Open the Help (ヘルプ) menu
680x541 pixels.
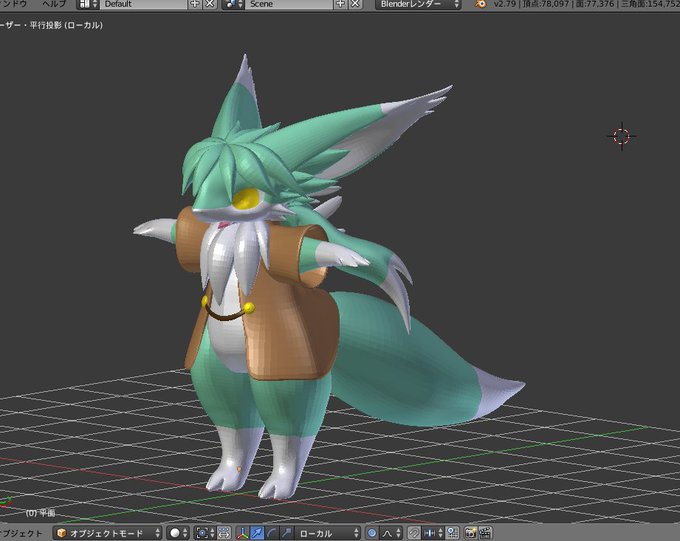54,4
